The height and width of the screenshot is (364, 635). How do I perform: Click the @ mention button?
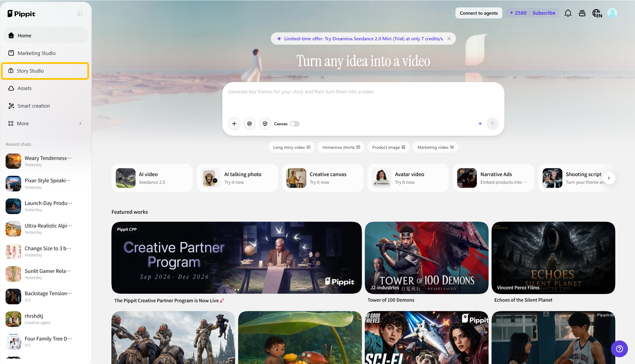click(x=250, y=124)
